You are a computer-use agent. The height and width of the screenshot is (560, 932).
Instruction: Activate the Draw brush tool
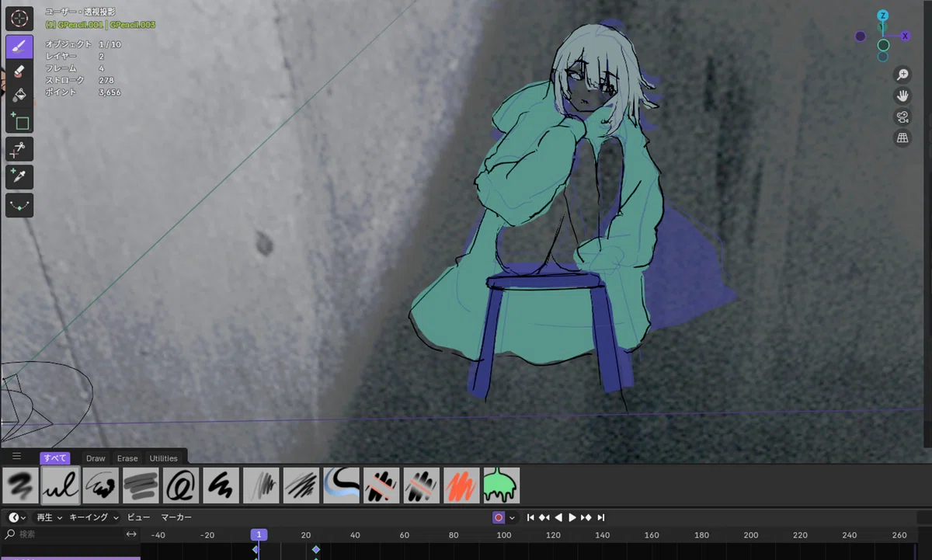pyautogui.click(x=19, y=47)
